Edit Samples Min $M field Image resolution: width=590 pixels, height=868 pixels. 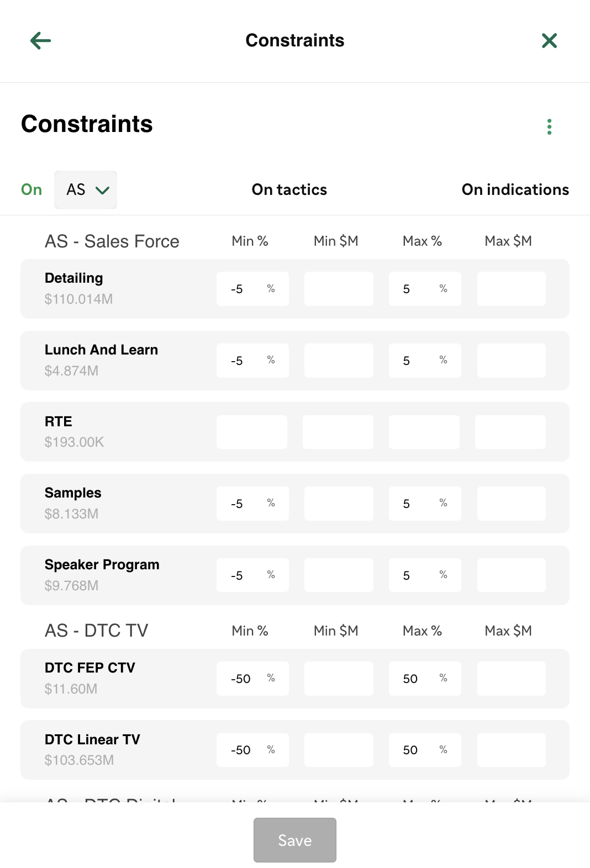click(339, 504)
